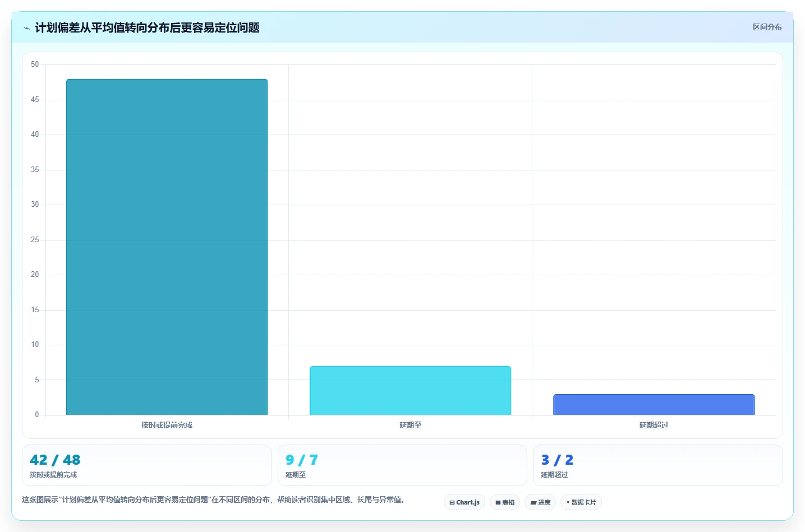Screen dimensions: 805x532
Task: Click the y-axis value 25
Action: coord(35,240)
